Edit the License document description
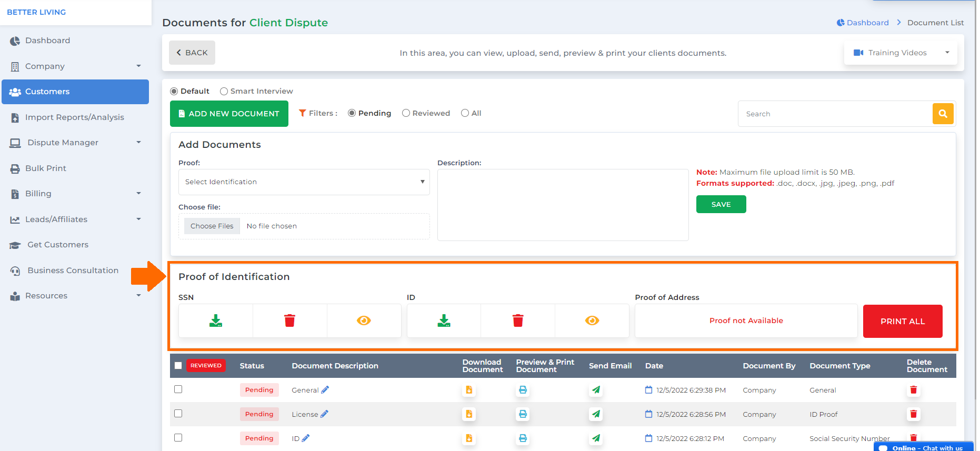 click(x=324, y=414)
